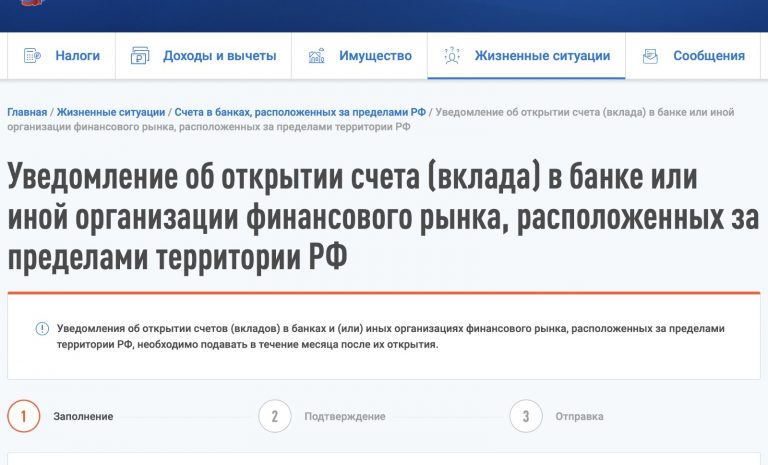Click the Налоги calculator icon
The image size is (768, 465).
pos(32,56)
